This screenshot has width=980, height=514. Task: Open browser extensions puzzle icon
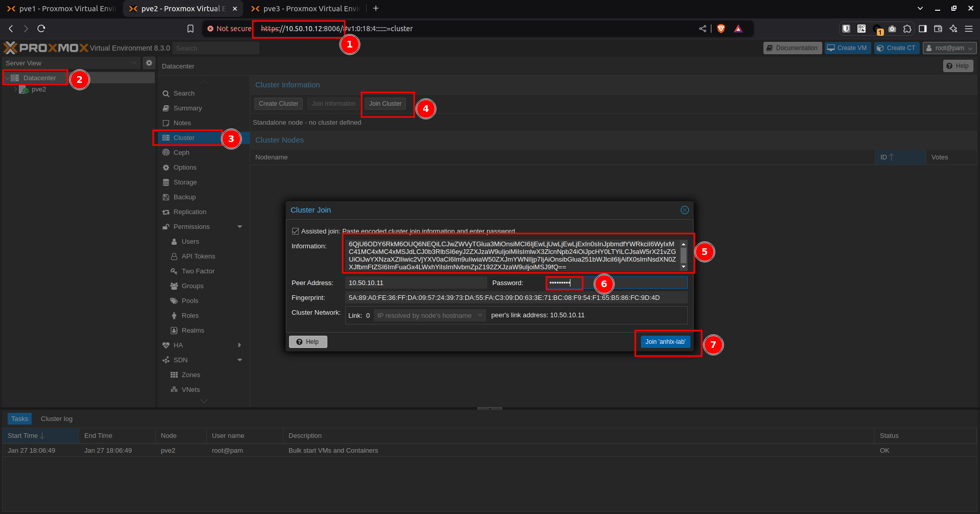click(x=907, y=29)
